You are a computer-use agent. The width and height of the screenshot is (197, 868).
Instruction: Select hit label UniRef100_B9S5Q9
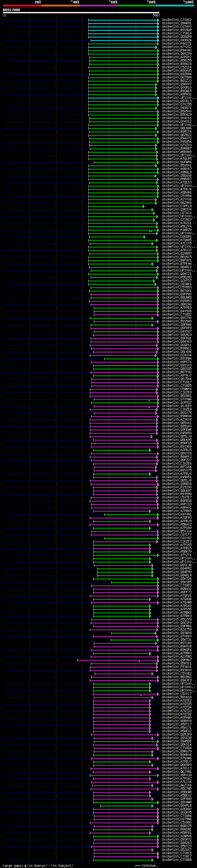click(177, 30)
